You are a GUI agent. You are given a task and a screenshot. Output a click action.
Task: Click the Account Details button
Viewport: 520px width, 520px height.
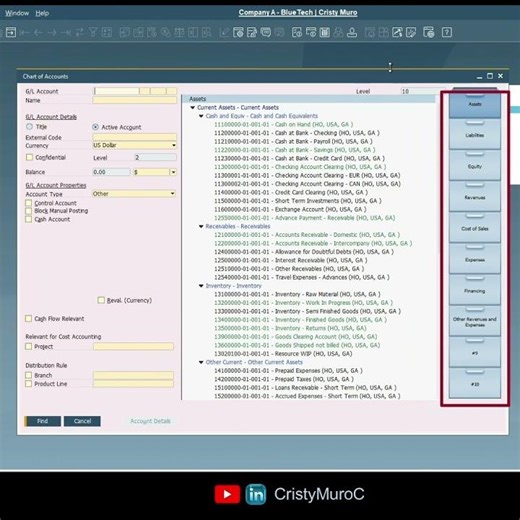tap(150, 421)
